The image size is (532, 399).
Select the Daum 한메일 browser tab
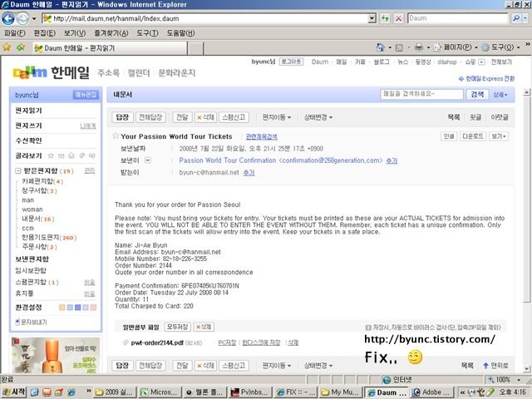point(110,48)
